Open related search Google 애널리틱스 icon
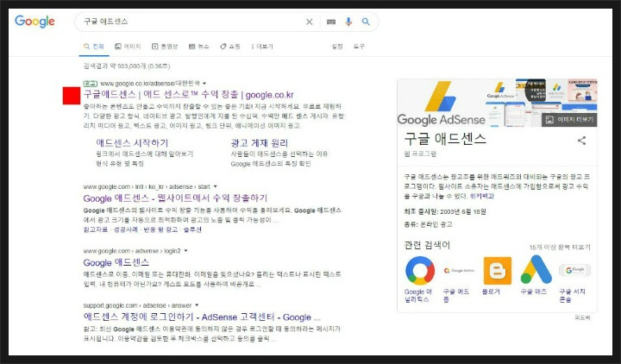This screenshot has width=621, height=364. [420, 271]
